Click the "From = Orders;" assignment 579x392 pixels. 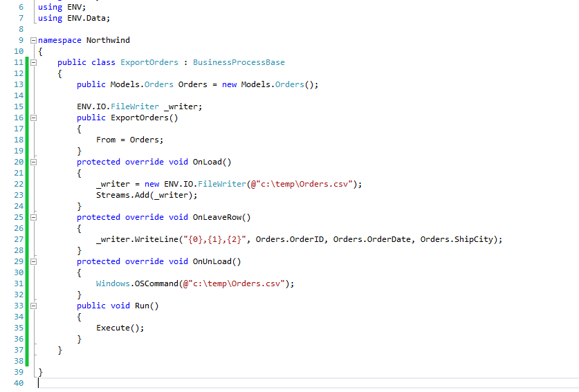click(129, 140)
